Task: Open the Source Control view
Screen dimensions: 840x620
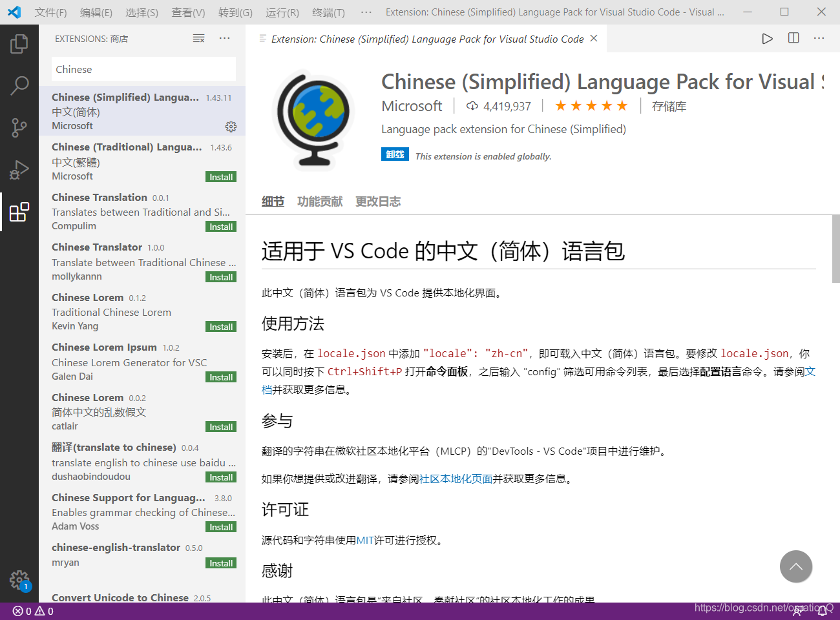Action: (19, 127)
